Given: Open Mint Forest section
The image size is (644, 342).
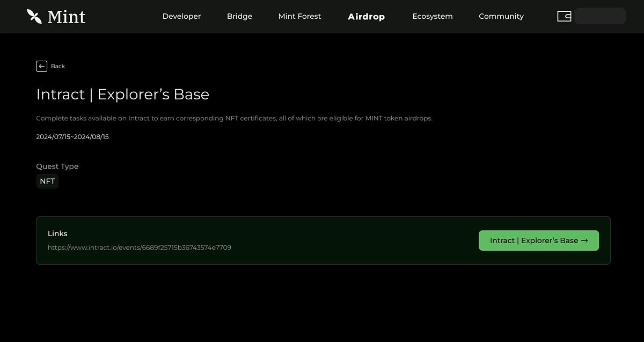Looking at the screenshot, I should [299, 16].
